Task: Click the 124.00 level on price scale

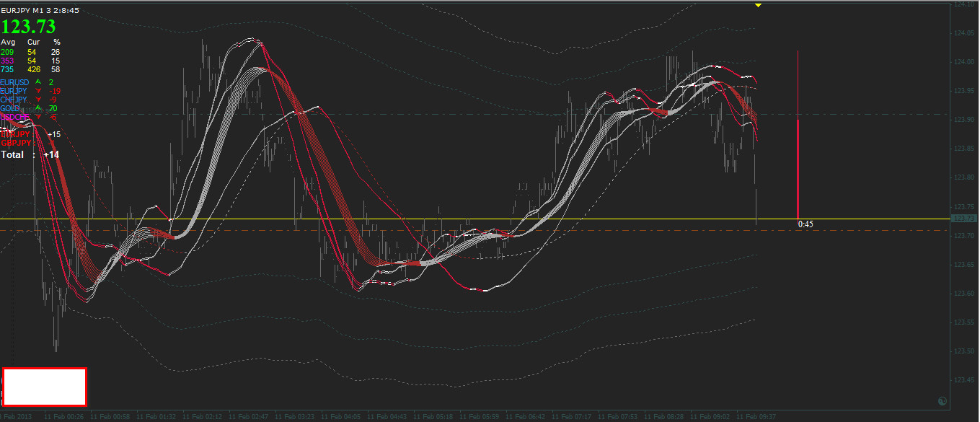Action: click(x=963, y=62)
